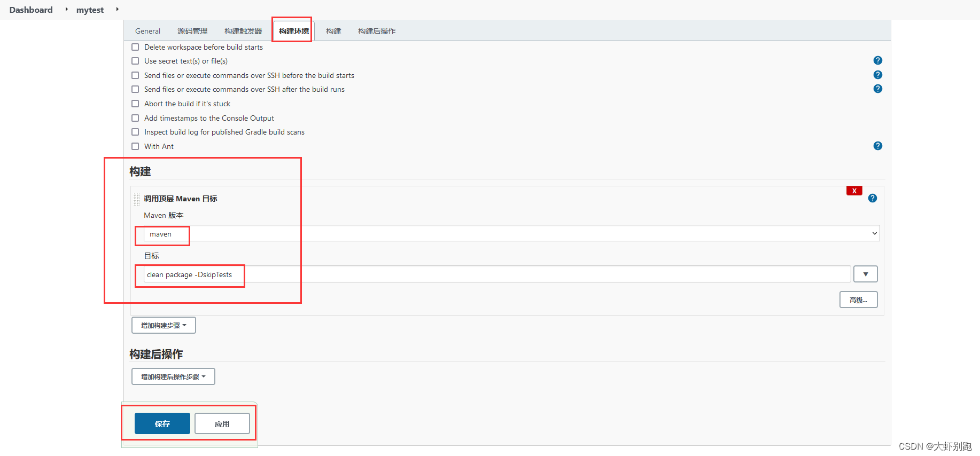The image size is (980, 456).
Task: Click the Maven 版本 label
Action: 164,215
